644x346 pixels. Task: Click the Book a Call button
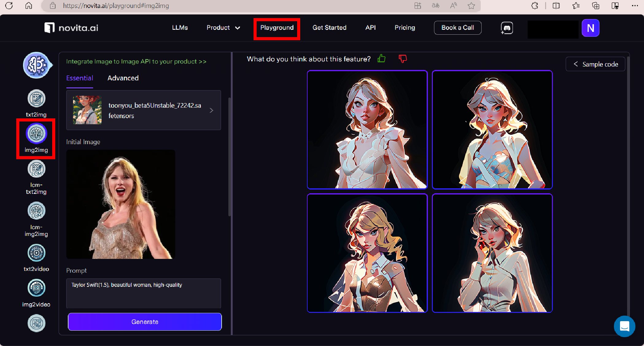click(457, 28)
